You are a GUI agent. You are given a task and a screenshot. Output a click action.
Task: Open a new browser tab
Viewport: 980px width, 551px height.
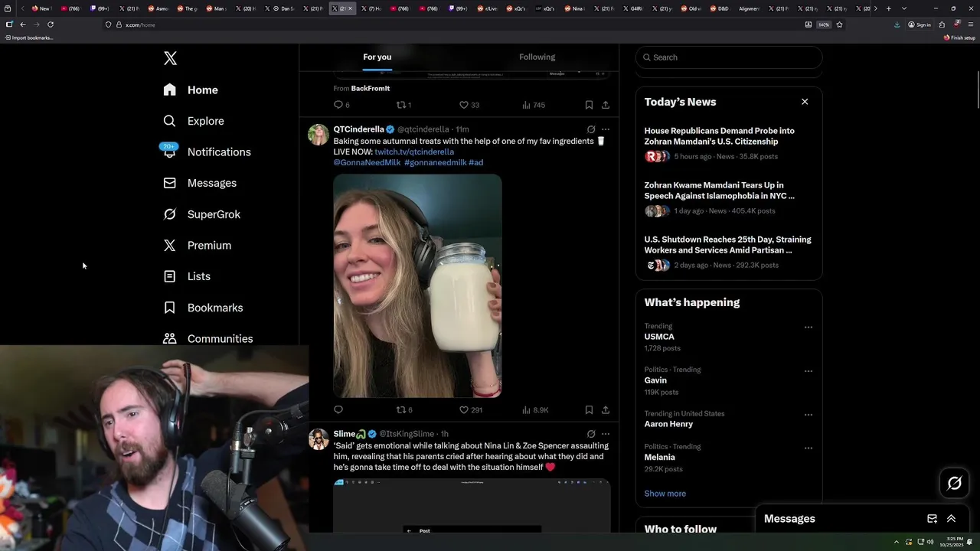point(888,8)
